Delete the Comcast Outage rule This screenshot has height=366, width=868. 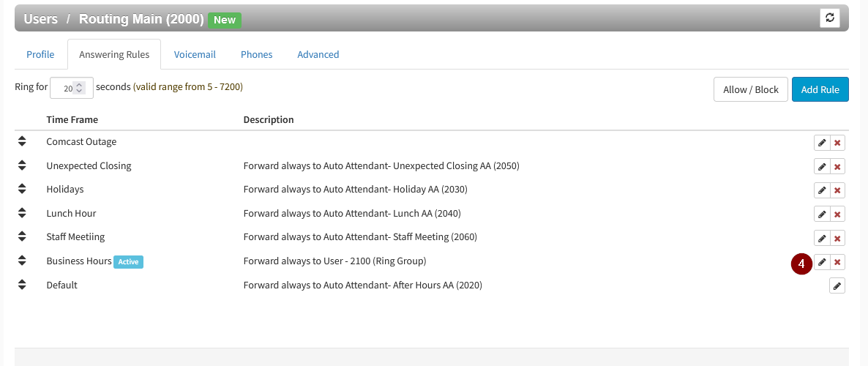[x=837, y=143]
